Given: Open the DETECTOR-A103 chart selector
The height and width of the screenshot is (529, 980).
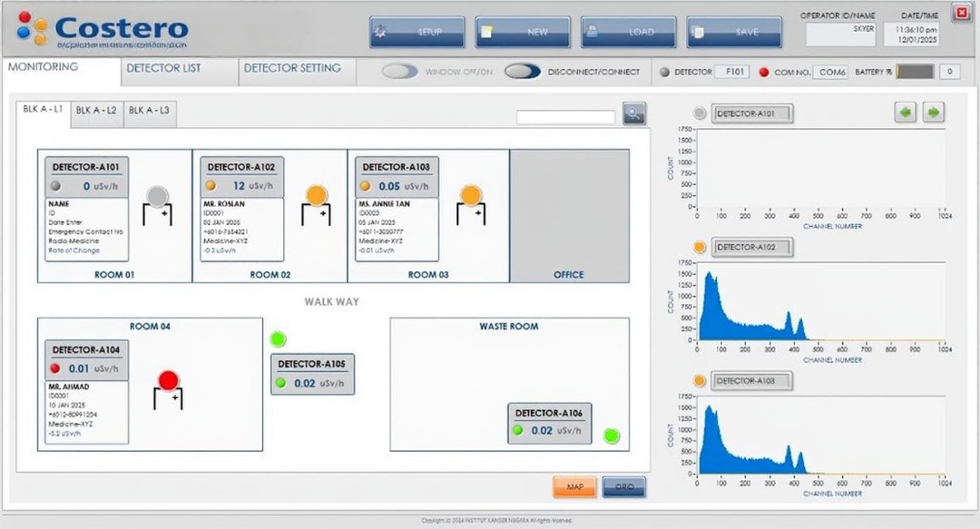Looking at the screenshot, I should (751, 381).
